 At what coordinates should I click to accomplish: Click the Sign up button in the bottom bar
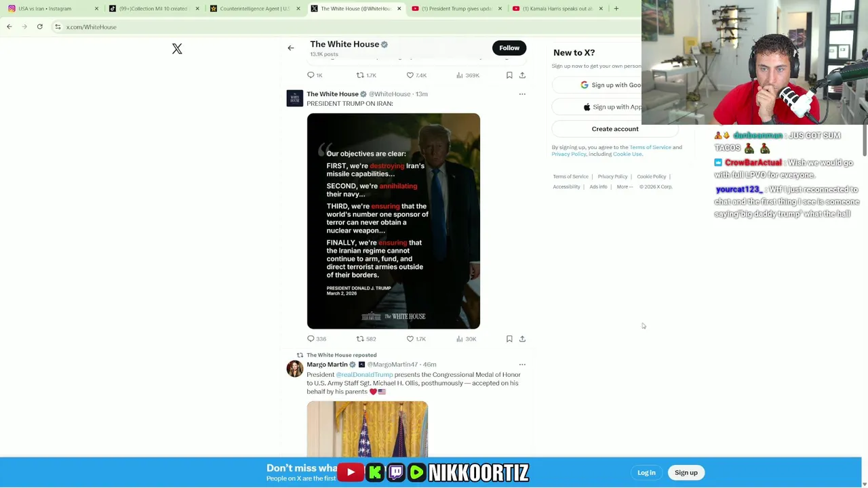686,473
